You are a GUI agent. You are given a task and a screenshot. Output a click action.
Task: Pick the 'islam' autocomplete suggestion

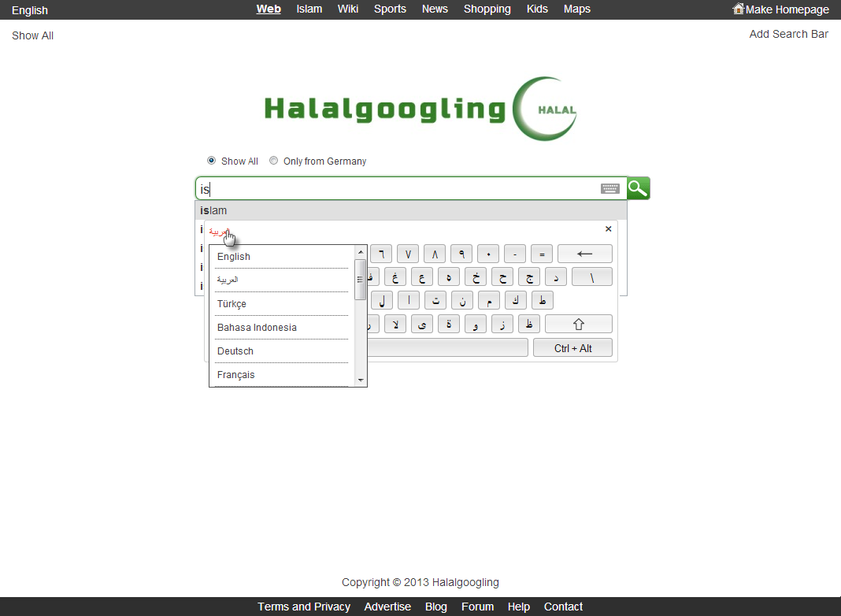click(411, 210)
